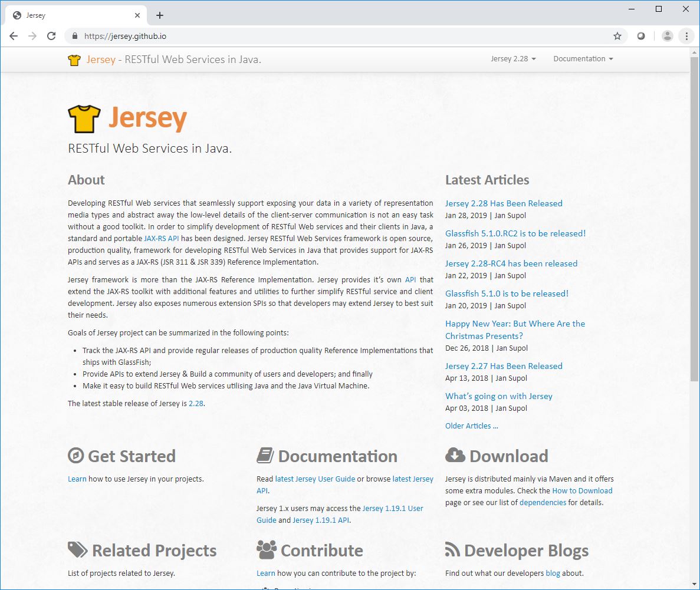This screenshot has height=590, width=700.
Task: Bookmark this page with the star icon
Action: (617, 36)
